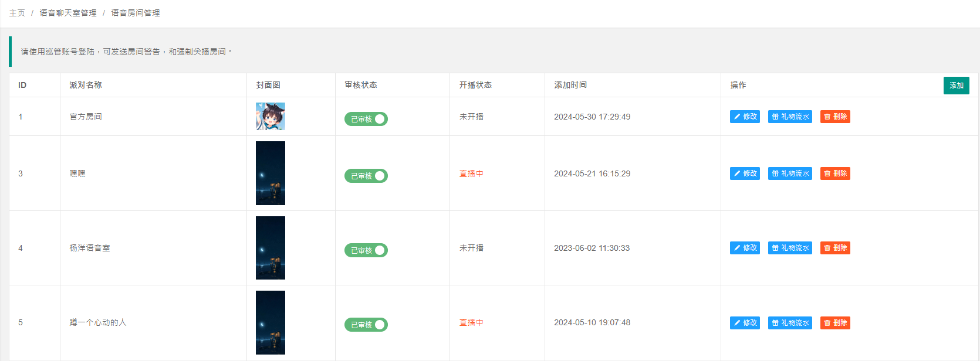The height and width of the screenshot is (361, 980).
Task: Open 礼物流水 for 杨洋语音室
Action: click(790, 248)
